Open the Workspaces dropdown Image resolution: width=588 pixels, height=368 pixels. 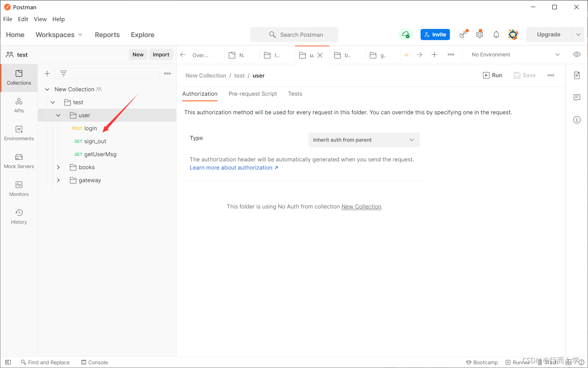[x=59, y=35]
